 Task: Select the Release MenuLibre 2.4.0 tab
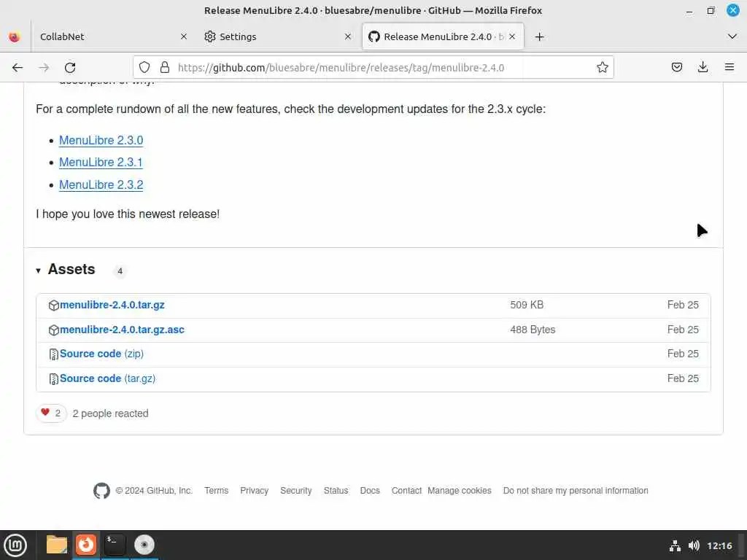[x=443, y=36]
